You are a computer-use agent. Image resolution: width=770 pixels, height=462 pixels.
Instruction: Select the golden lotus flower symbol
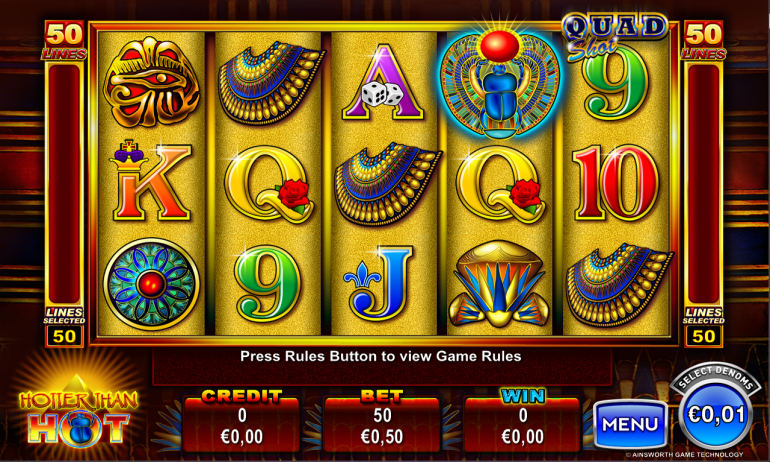(498, 284)
